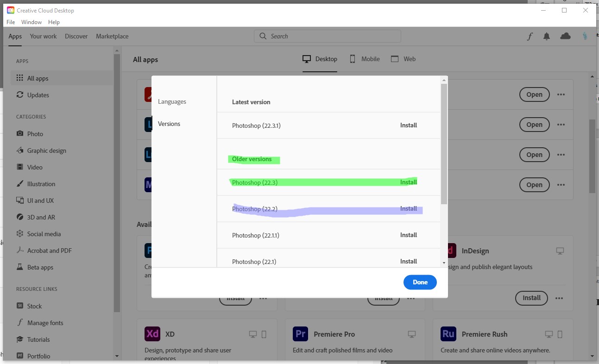The image size is (599, 364).
Task: Click the Older versions heading
Action: [252, 159]
